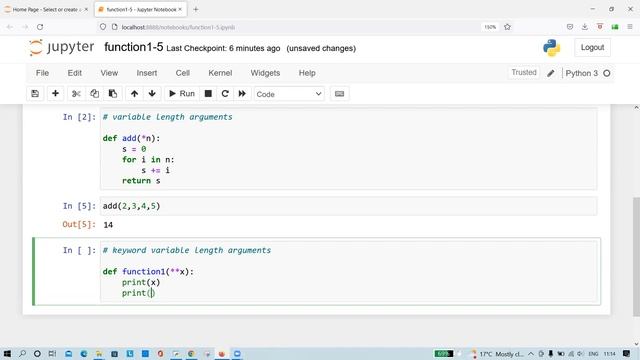
Task: Click the notebook vertical scrollbar thumb
Action: click(x=636, y=256)
